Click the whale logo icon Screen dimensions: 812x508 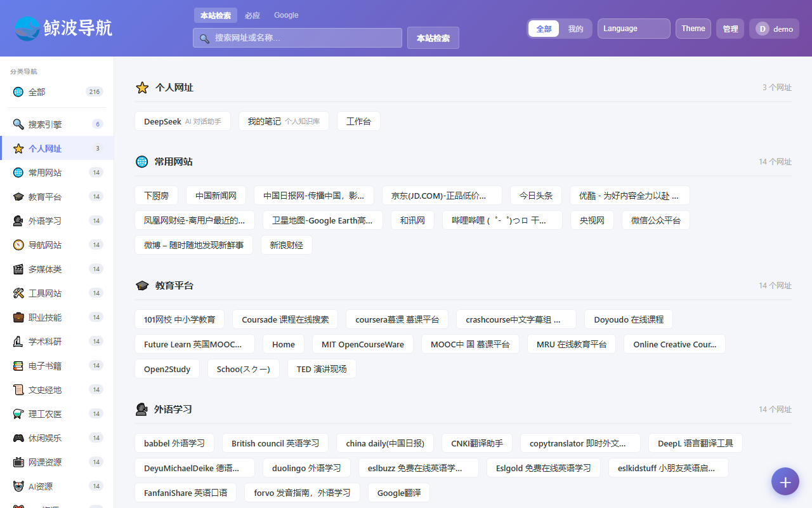27,28
